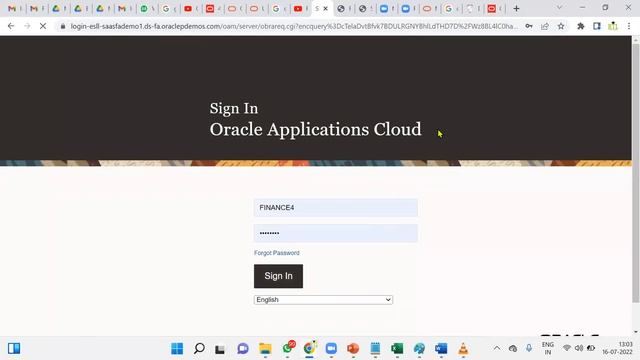Click the microphone tray icon
This screenshot has width=640, height=360.
pos(529,348)
